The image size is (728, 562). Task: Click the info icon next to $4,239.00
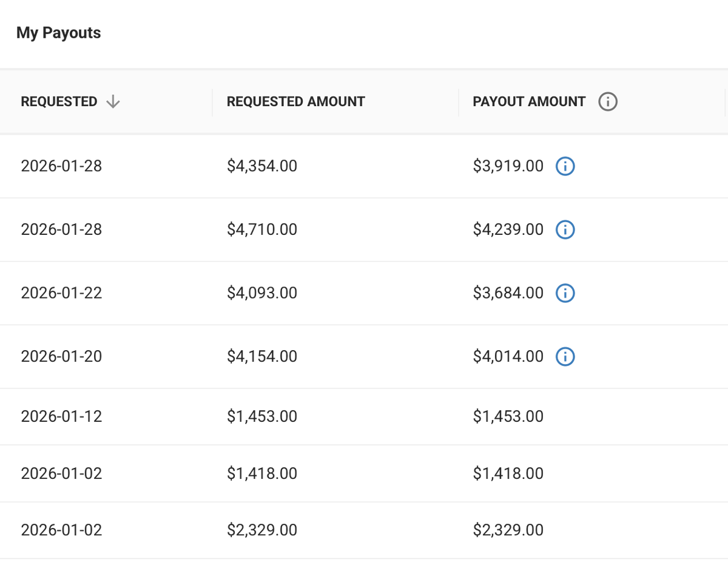(x=565, y=229)
